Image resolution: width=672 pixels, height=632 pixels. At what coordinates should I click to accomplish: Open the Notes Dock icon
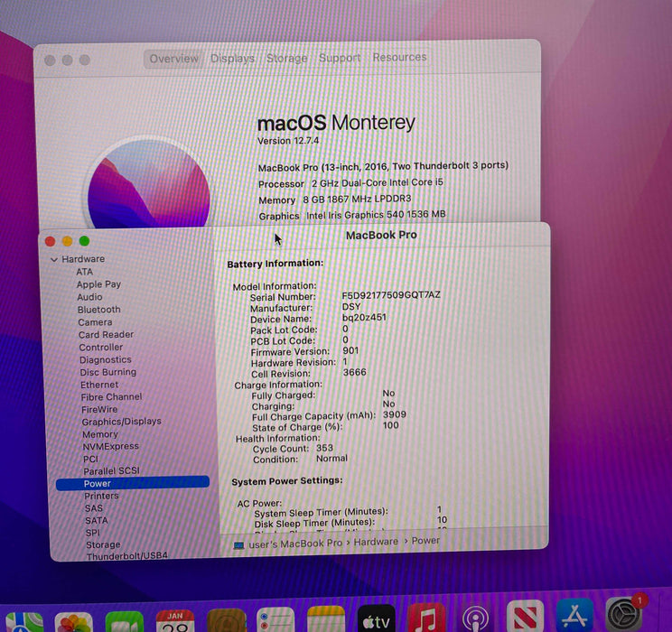tap(326, 618)
